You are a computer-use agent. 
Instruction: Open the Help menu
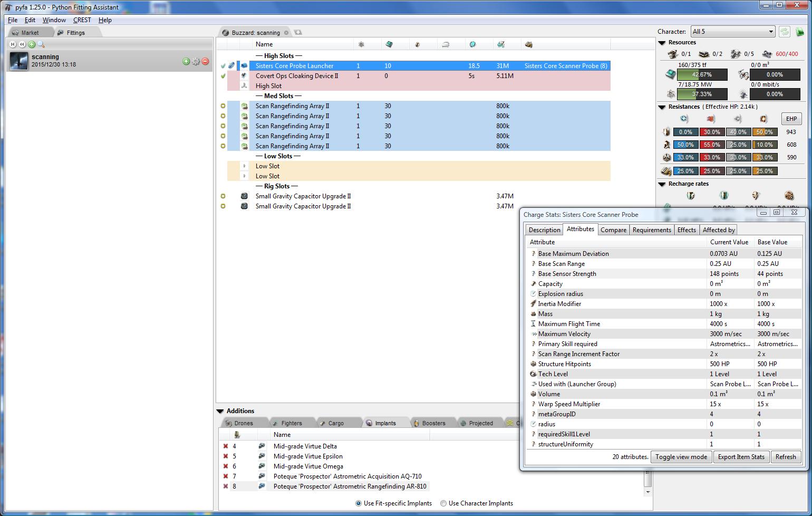tap(105, 20)
